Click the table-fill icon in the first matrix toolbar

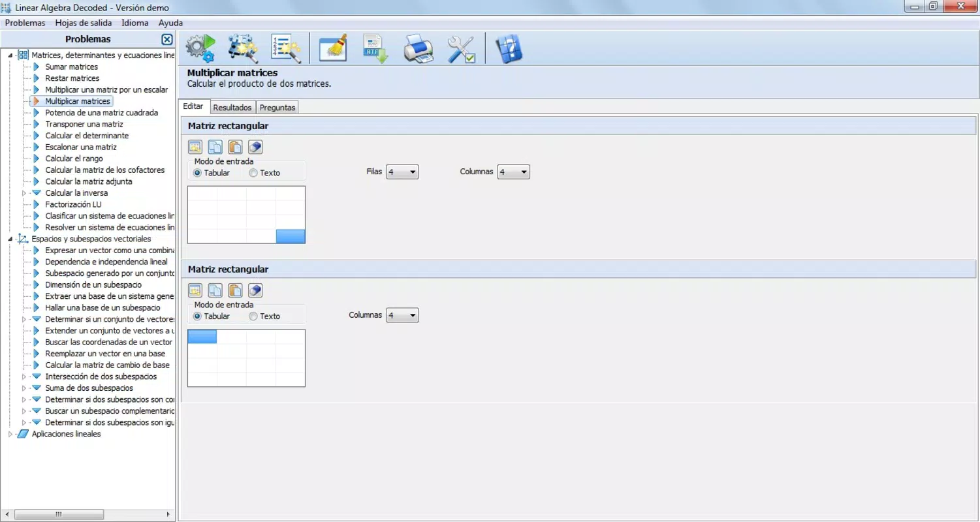click(x=195, y=147)
